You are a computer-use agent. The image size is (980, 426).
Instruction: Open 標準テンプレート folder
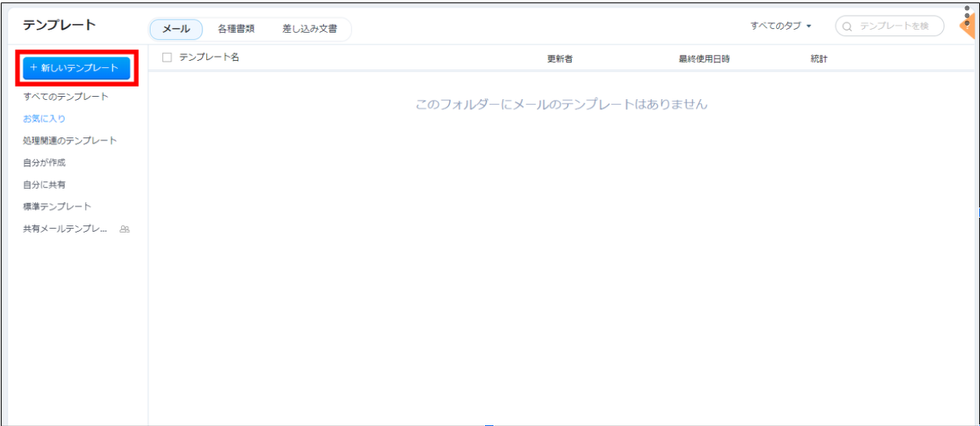coord(57,206)
